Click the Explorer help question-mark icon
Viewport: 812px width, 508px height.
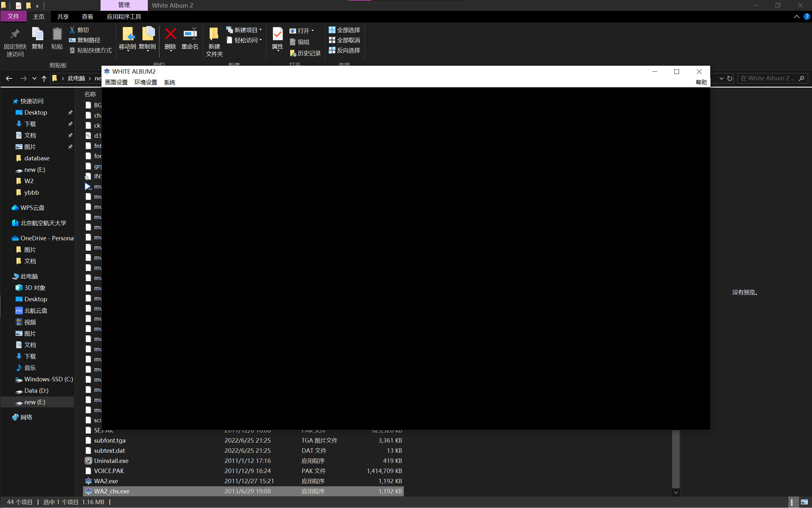tap(807, 17)
